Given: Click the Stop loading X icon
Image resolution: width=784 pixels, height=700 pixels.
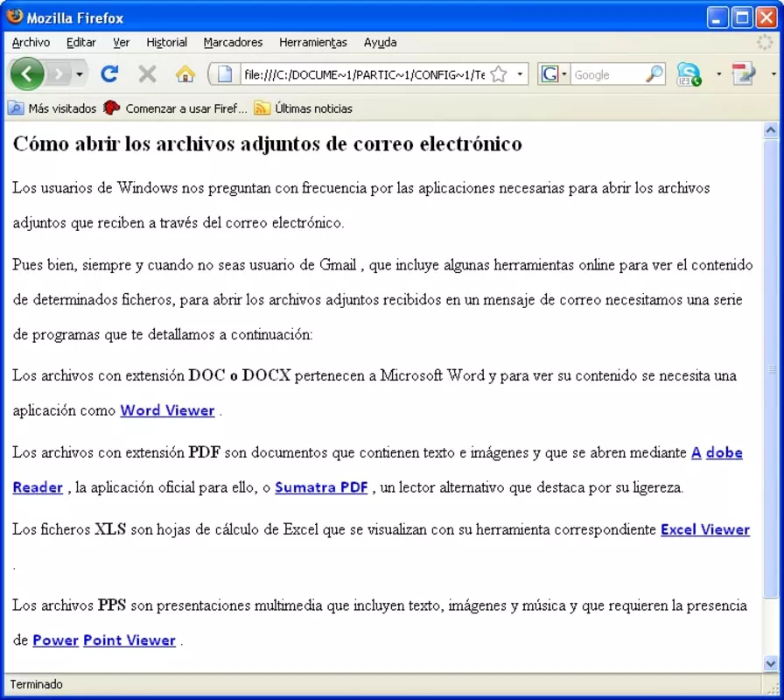Looking at the screenshot, I should (147, 74).
